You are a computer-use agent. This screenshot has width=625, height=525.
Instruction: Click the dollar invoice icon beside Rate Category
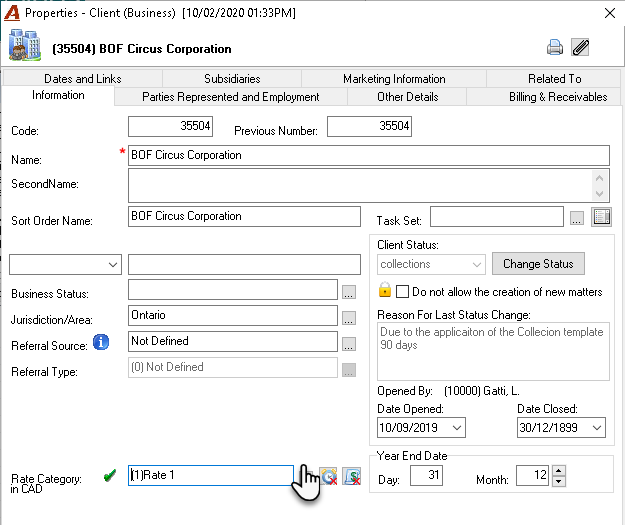tap(352, 476)
